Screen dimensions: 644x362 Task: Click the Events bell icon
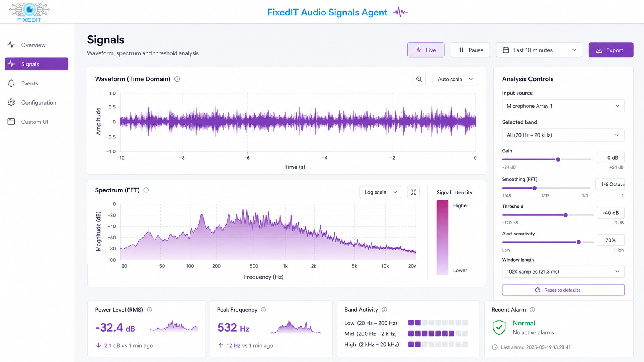(11, 83)
